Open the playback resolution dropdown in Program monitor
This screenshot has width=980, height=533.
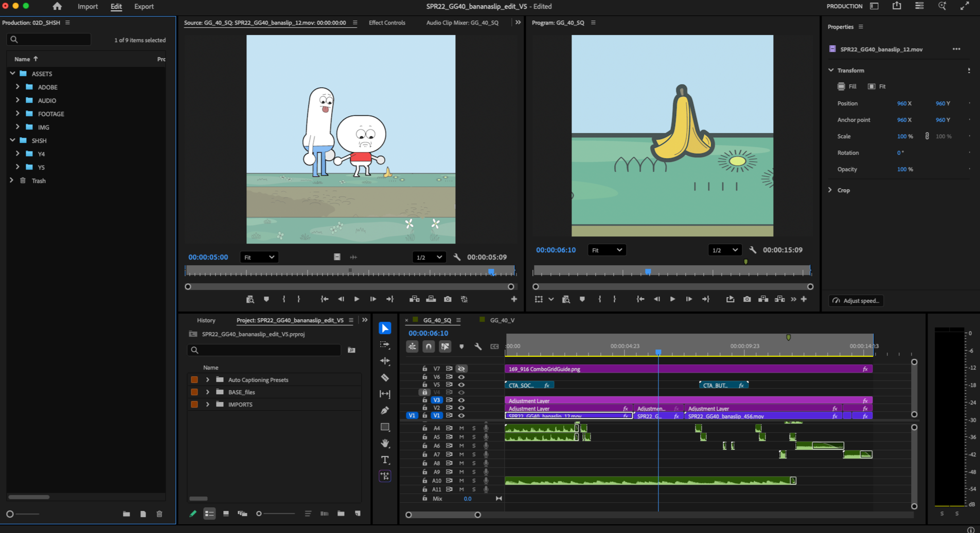pyautogui.click(x=724, y=250)
